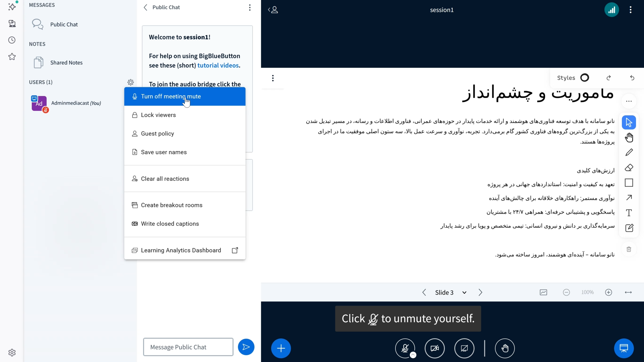The image size is (644, 362).
Task: Open the users gear settings icon
Action: tap(131, 82)
